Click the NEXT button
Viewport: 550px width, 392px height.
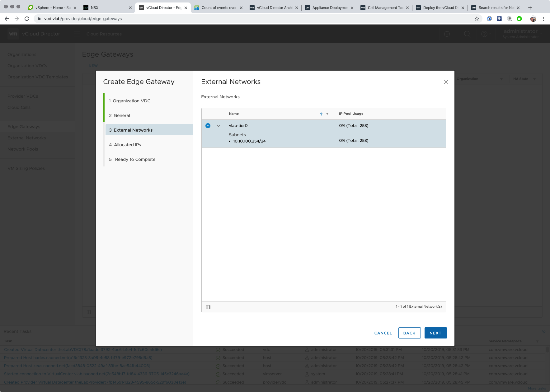click(435, 333)
